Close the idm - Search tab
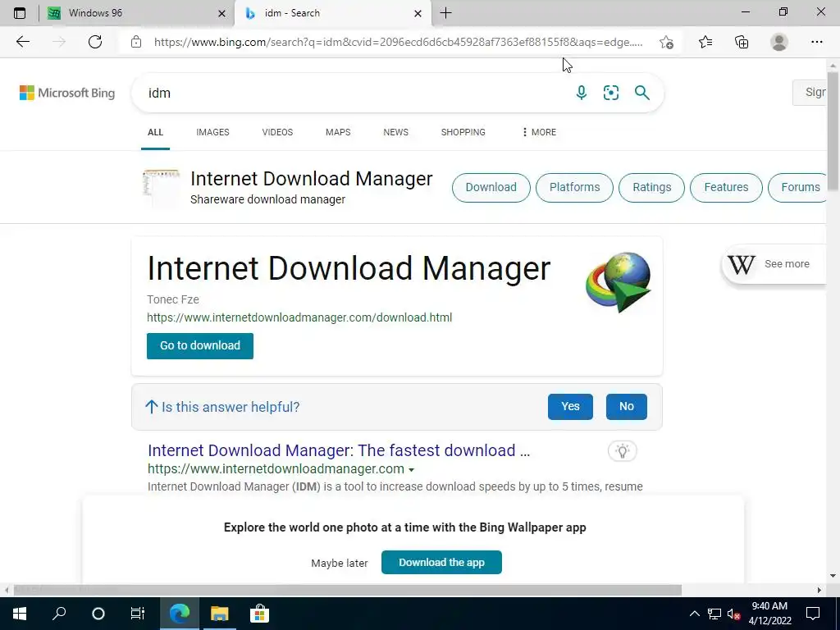The height and width of the screenshot is (630, 840). click(x=418, y=13)
